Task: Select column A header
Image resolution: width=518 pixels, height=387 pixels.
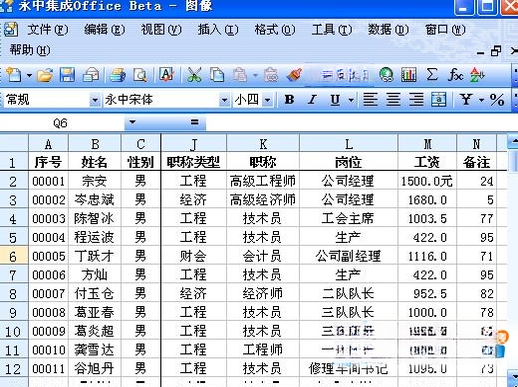Action: click(x=48, y=144)
